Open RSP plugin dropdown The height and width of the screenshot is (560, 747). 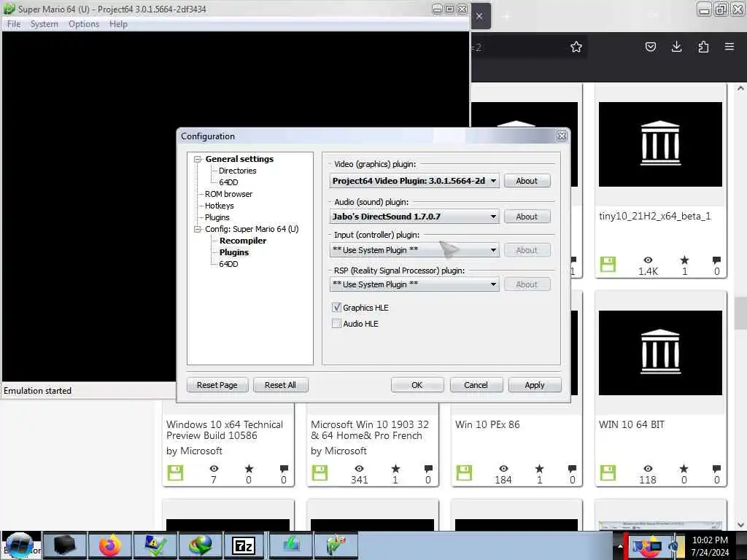coord(414,284)
